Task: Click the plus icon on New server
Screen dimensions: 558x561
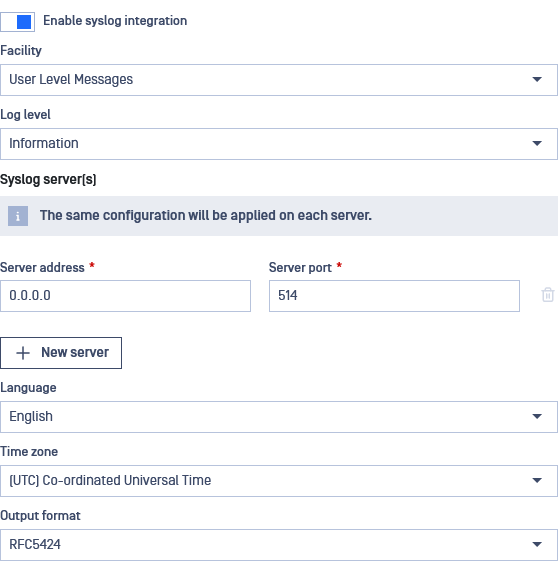Action: pyautogui.click(x=23, y=353)
